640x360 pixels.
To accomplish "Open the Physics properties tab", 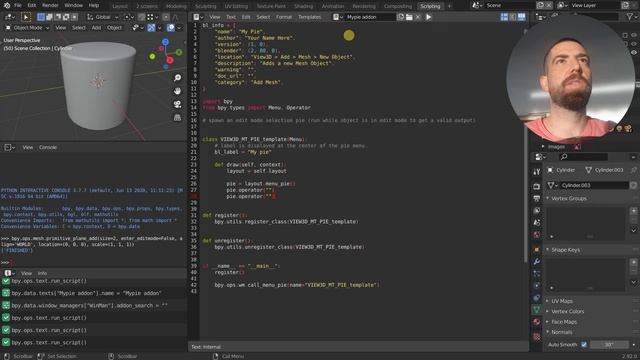I will click(x=537, y=286).
